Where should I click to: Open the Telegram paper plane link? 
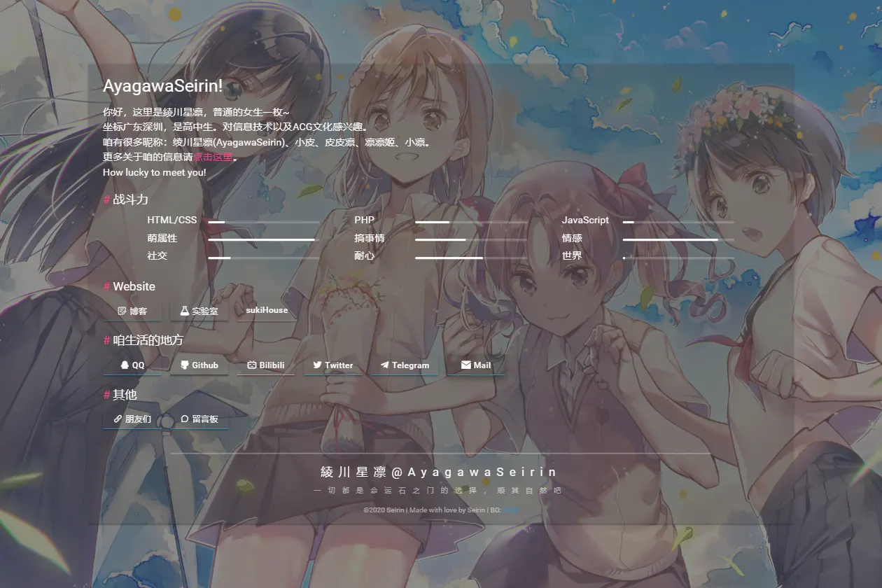[405, 365]
